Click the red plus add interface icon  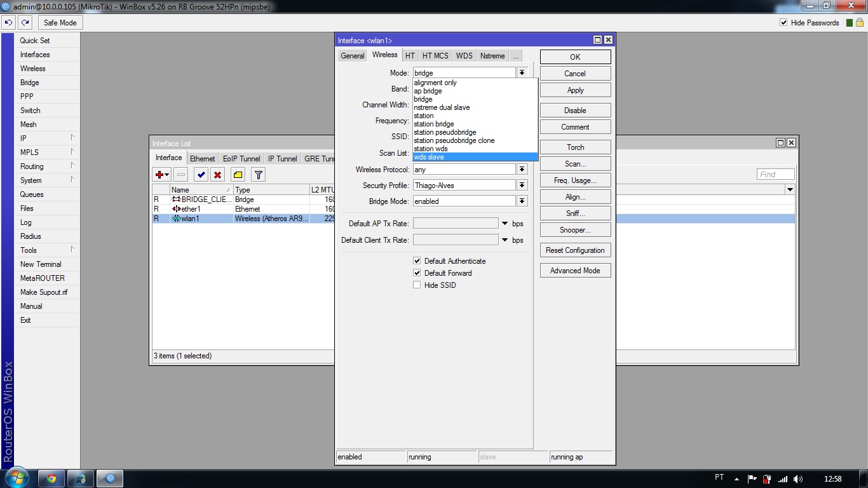(160, 175)
